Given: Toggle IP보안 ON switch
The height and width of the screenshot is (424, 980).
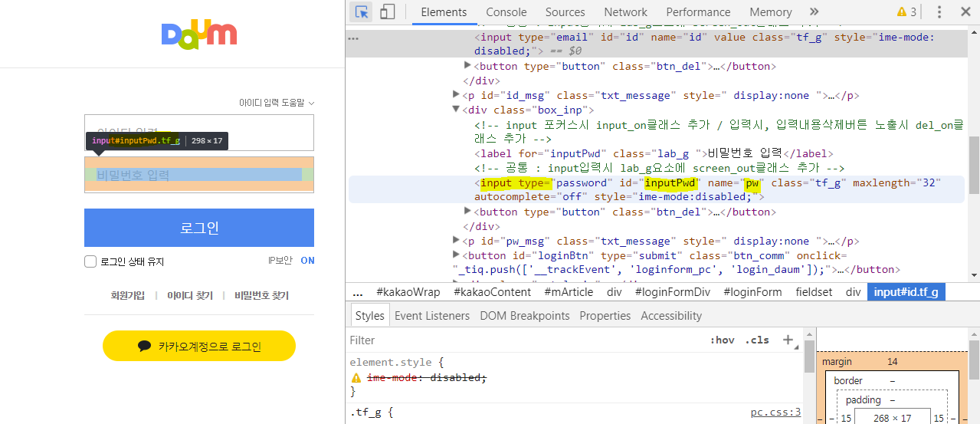Looking at the screenshot, I should click(x=307, y=261).
